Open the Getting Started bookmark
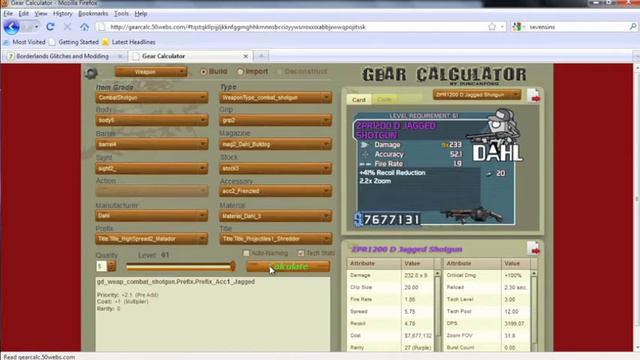This screenshot has height=360, width=640. (74, 42)
